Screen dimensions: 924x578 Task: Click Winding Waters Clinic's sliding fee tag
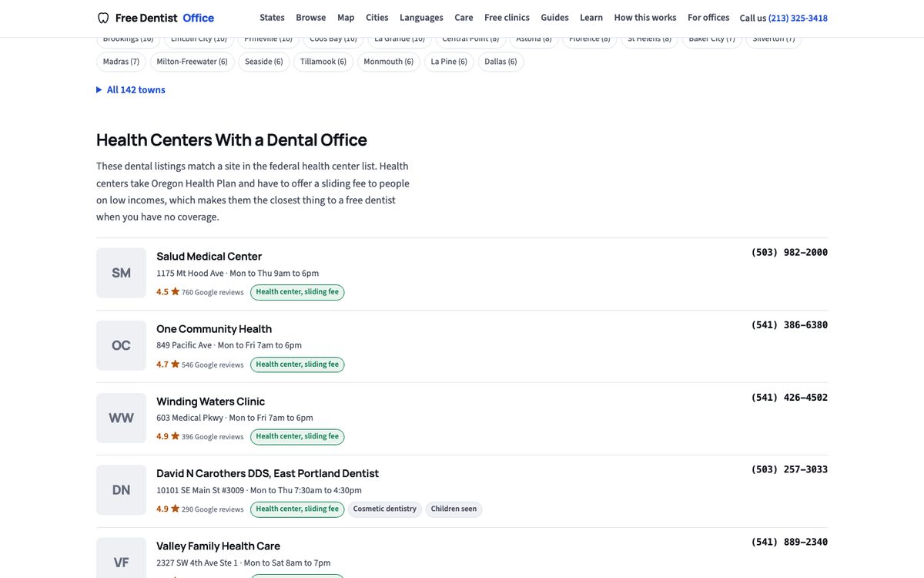point(297,437)
